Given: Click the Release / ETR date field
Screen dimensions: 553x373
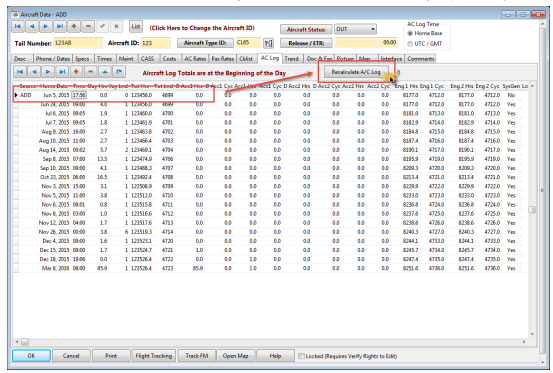Looking at the screenshot, I should click(x=356, y=43).
